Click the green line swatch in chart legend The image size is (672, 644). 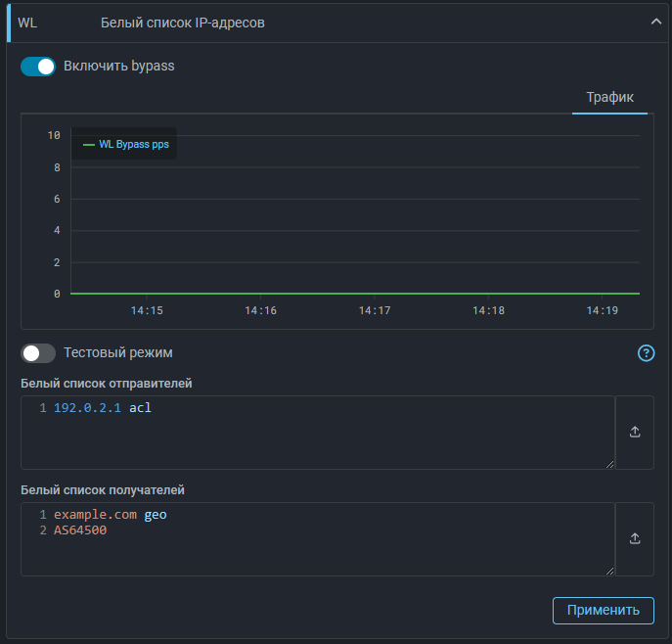click(89, 144)
